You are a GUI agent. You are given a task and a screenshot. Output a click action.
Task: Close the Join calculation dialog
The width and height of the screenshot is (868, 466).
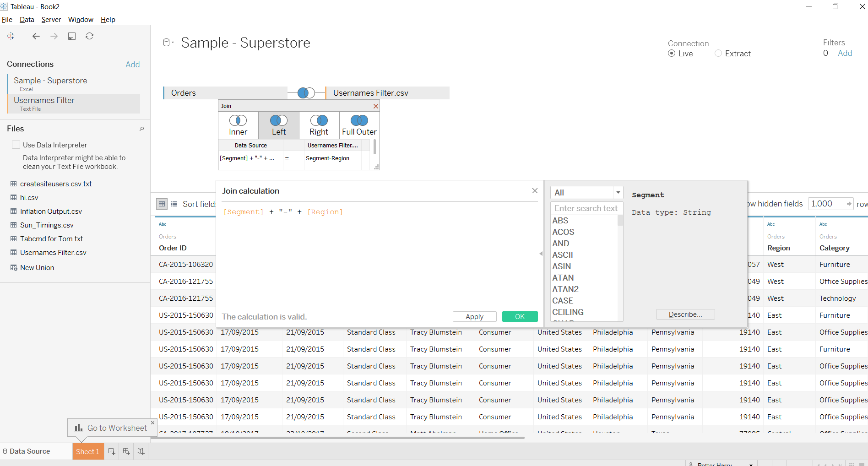535,191
